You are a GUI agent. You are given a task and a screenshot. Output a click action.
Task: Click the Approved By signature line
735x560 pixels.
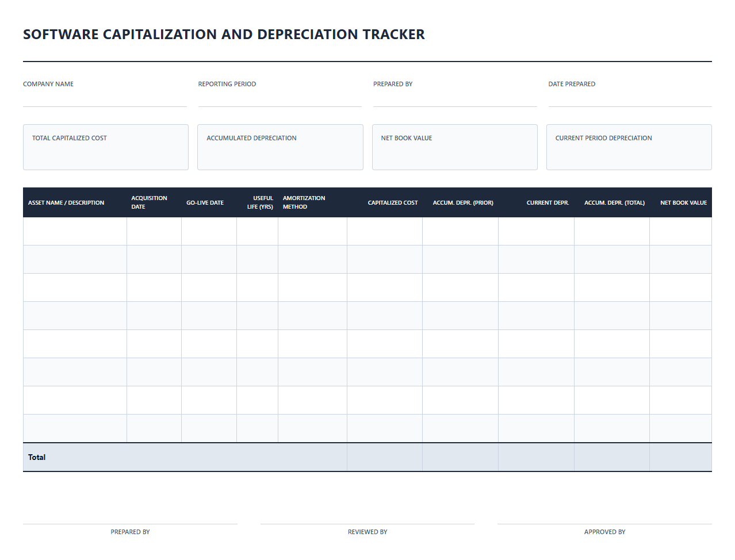click(604, 524)
